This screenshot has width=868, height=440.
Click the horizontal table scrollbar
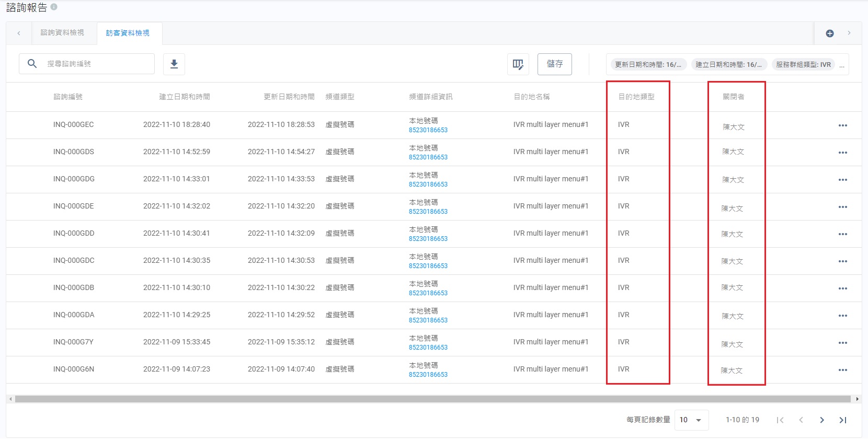click(x=433, y=399)
